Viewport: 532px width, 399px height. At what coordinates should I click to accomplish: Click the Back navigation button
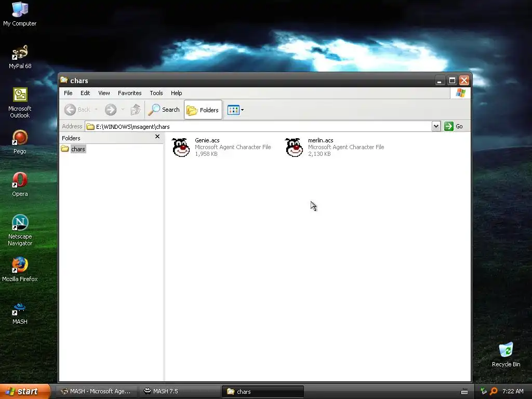tap(77, 110)
